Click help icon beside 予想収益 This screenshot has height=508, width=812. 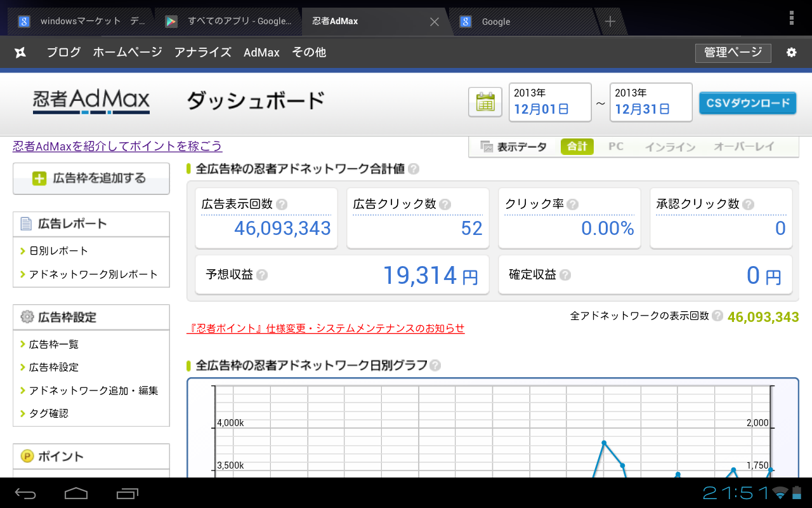262,275
